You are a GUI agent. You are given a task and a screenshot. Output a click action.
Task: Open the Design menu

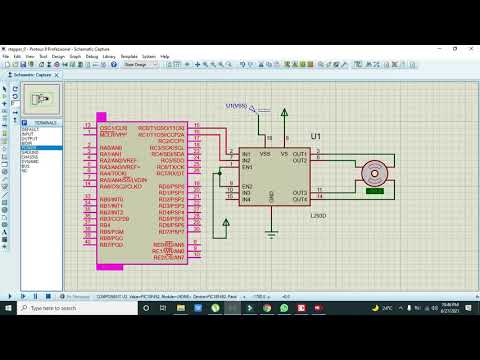point(58,56)
